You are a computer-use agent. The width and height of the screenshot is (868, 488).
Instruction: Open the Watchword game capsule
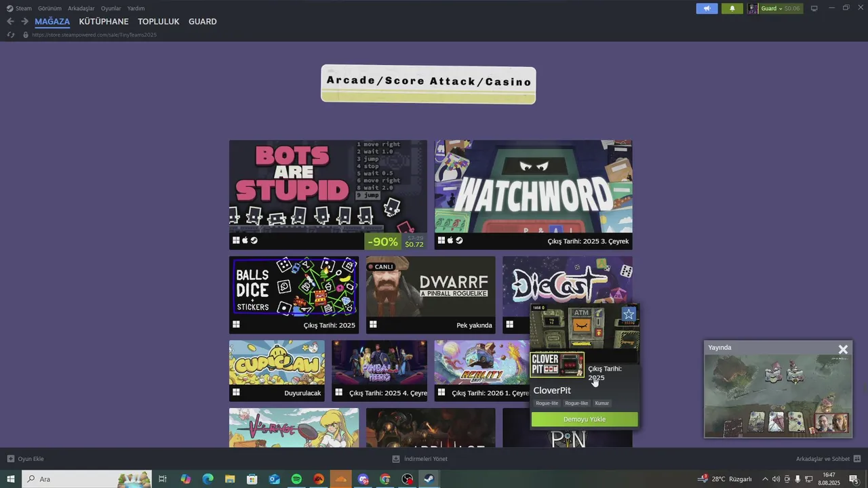click(x=534, y=195)
